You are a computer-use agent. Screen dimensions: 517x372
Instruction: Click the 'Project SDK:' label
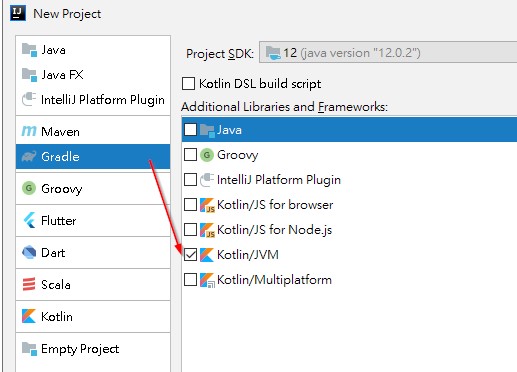220,54
